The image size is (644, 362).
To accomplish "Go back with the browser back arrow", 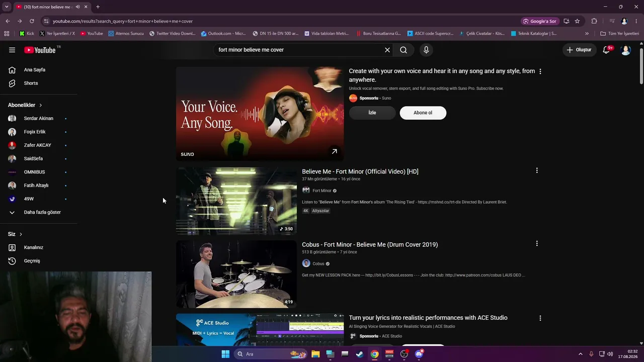I will point(8,21).
